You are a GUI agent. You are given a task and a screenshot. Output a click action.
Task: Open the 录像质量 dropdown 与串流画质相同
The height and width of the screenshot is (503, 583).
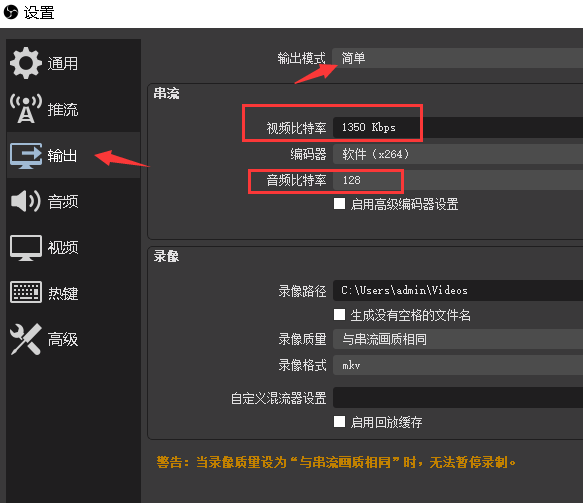(458, 339)
